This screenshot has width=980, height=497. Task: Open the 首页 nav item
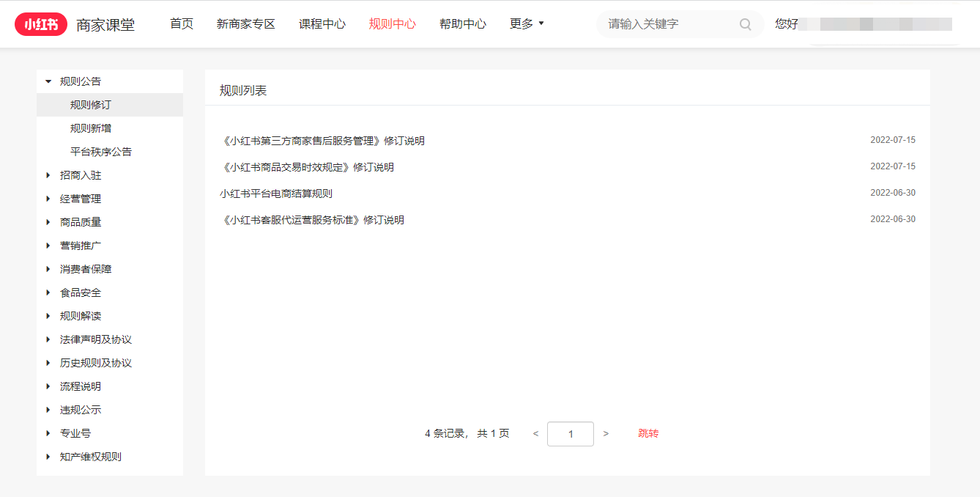(x=182, y=24)
